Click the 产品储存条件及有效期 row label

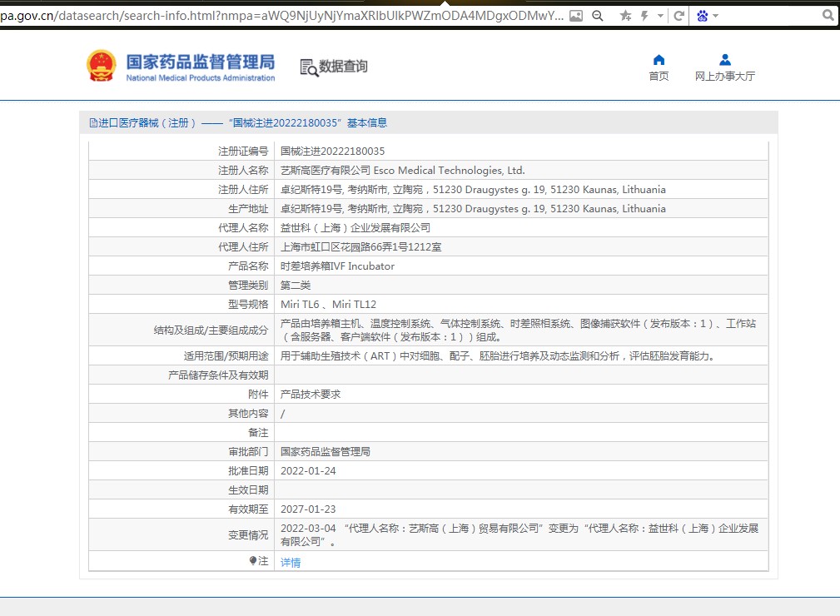(218, 375)
